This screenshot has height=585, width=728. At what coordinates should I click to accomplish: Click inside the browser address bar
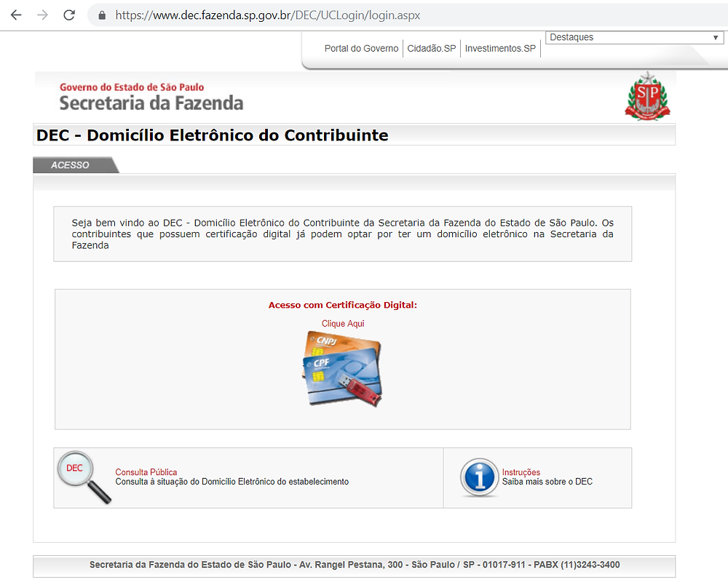click(x=291, y=15)
